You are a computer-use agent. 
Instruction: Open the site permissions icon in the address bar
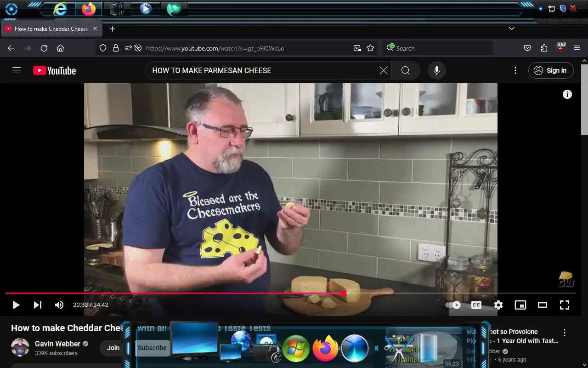[x=128, y=48]
